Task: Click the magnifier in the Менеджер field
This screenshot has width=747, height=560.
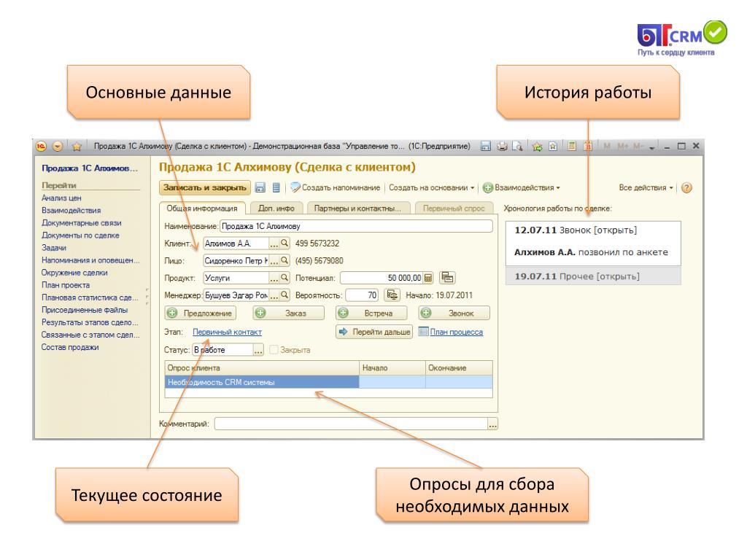Action: tap(285, 295)
